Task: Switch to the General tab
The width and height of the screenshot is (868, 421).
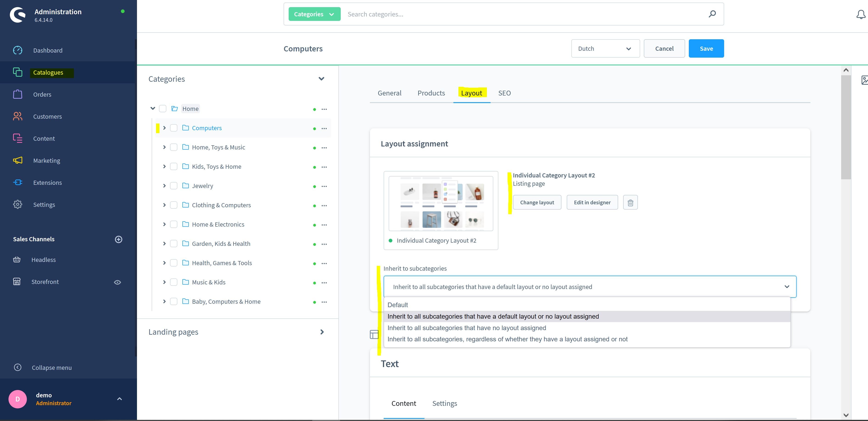Action: point(389,93)
